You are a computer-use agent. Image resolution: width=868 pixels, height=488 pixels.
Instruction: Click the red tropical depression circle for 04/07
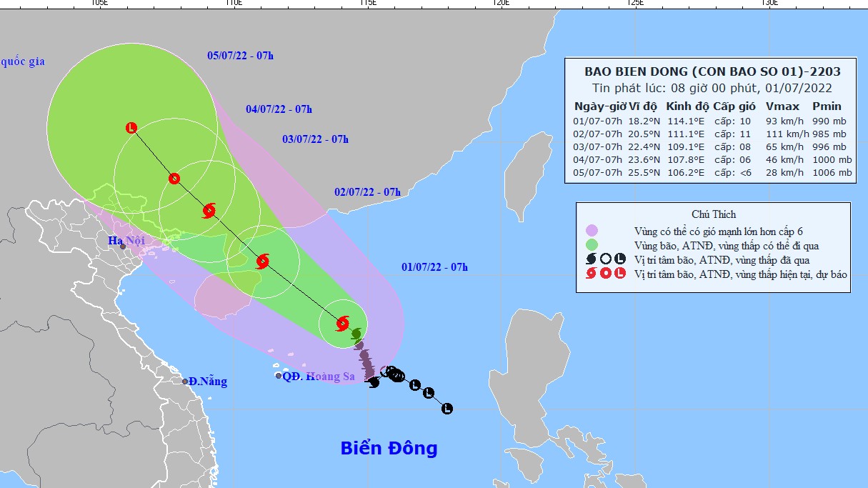click(174, 179)
